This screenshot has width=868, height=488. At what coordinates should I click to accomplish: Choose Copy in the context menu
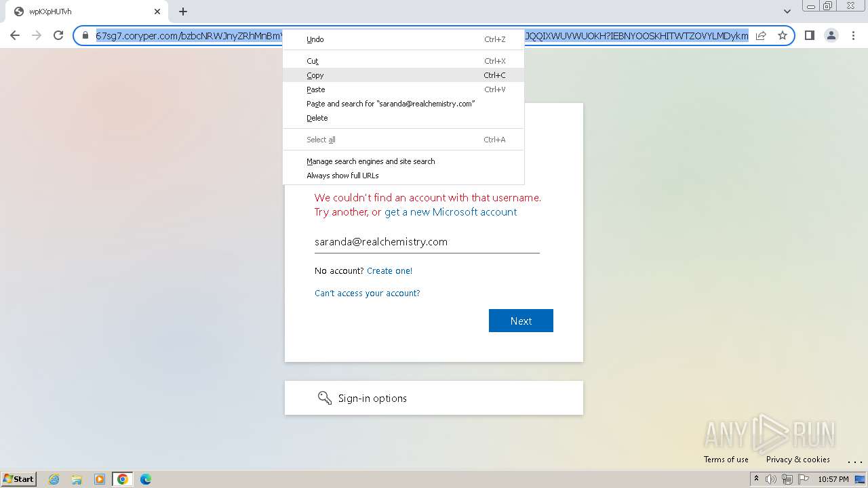pos(403,75)
